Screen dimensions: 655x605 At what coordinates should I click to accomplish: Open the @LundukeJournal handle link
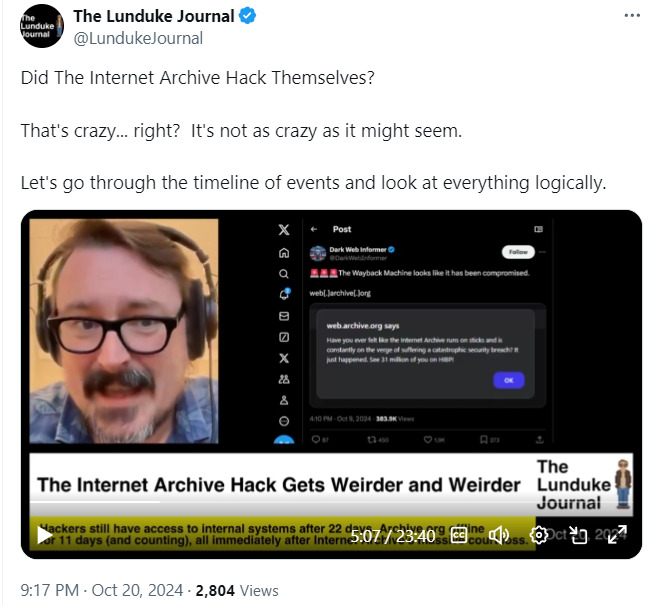138,38
